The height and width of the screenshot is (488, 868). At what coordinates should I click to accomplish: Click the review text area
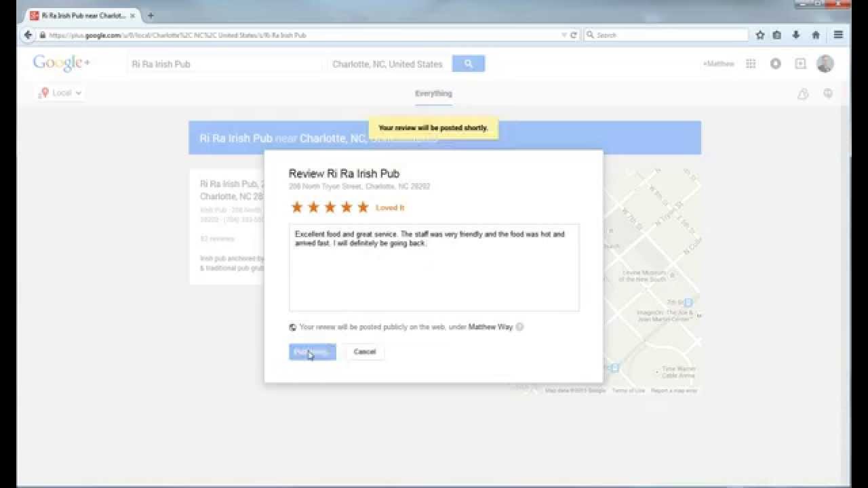coord(434,267)
